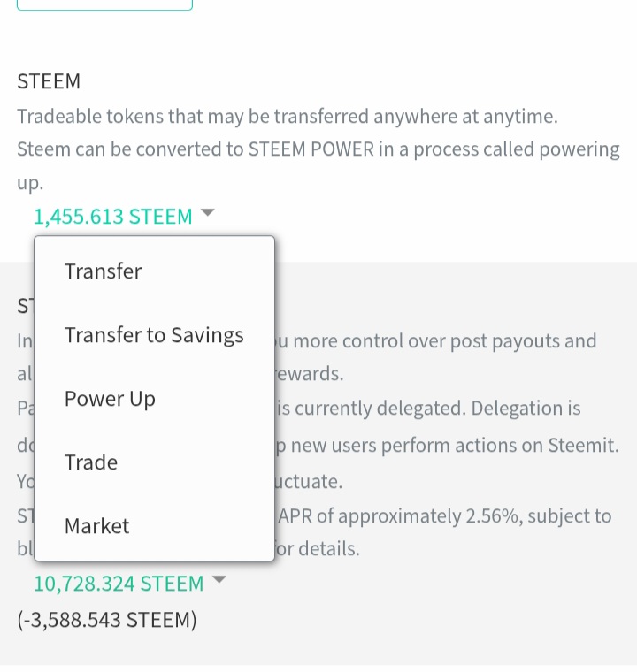This screenshot has height=672, width=637.
Task: Click the STEEM section heading
Action: (49, 81)
